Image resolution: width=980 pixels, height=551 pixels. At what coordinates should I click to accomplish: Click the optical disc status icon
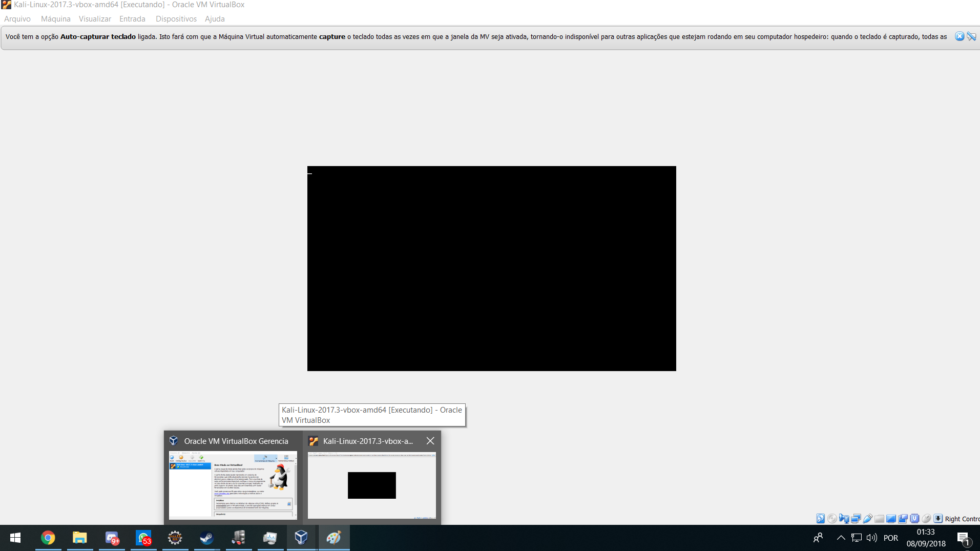point(832,519)
